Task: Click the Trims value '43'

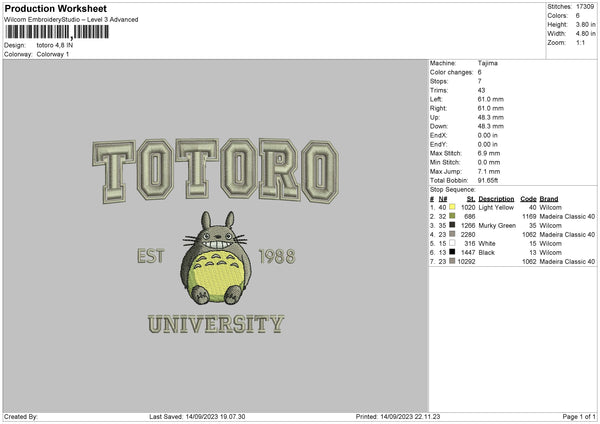Action: 481,90
